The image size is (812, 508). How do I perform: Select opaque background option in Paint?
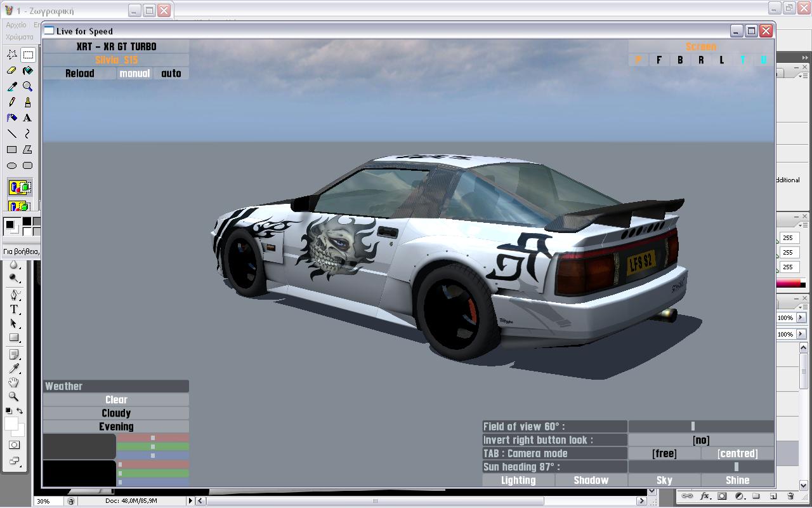pyautogui.click(x=20, y=187)
